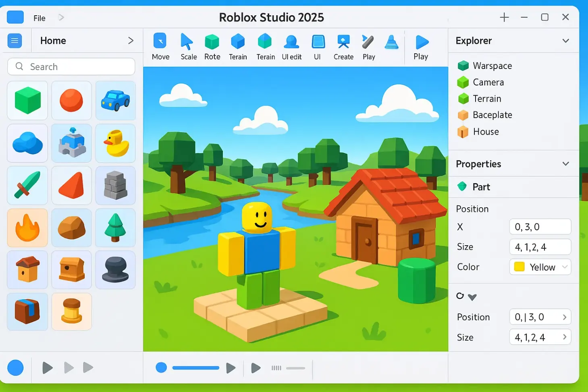Click the play arrow right of blue slider
588x392 pixels.
(231, 368)
